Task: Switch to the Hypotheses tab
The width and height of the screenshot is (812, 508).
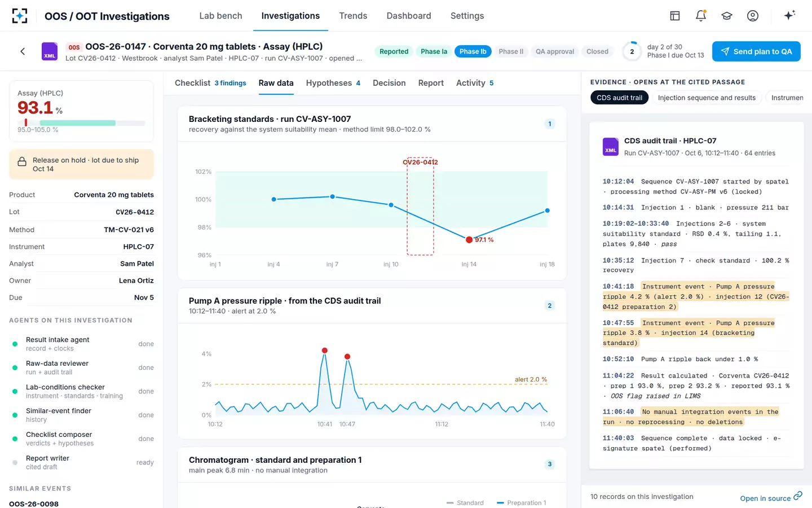Action: (333, 83)
